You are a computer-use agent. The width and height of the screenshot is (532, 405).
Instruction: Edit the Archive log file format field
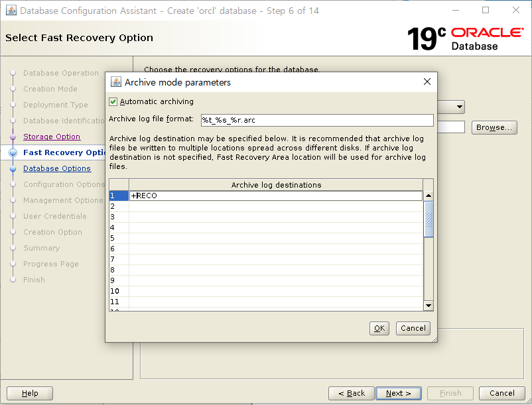point(317,120)
